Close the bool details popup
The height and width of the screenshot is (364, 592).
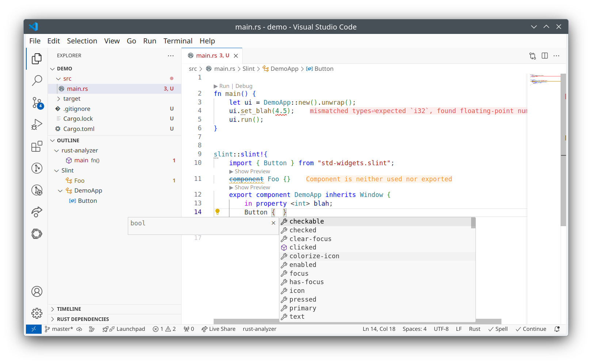click(x=273, y=223)
